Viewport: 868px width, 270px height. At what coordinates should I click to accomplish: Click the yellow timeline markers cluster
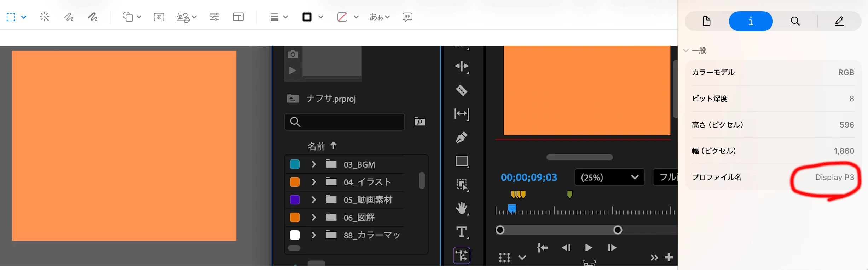[519, 195]
